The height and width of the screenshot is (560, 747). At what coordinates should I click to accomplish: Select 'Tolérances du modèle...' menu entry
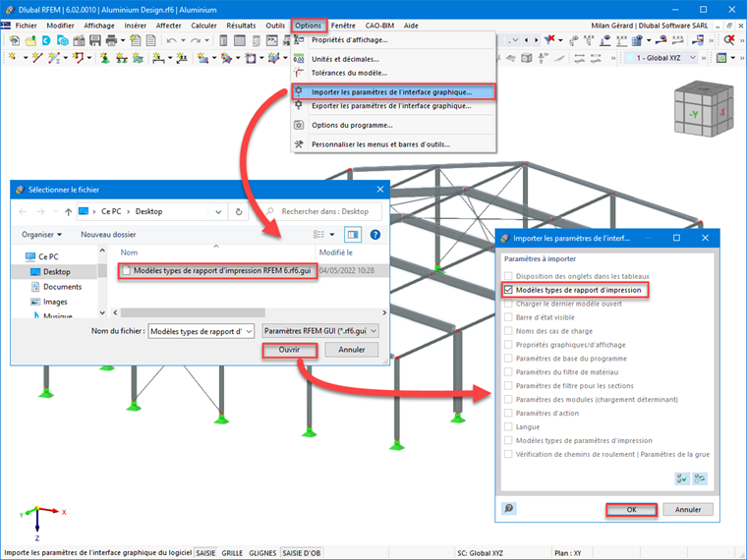coord(393,73)
